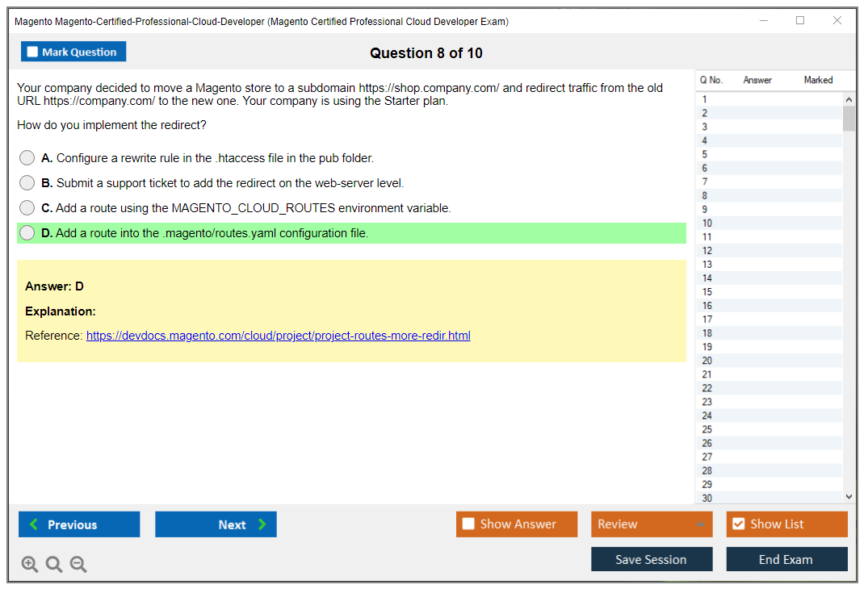Choose option C about MAGENTO_CLOUD_ROUTES variable
Image resolution: width=868 pixels, height=593 pixels.
coord(27,208)
